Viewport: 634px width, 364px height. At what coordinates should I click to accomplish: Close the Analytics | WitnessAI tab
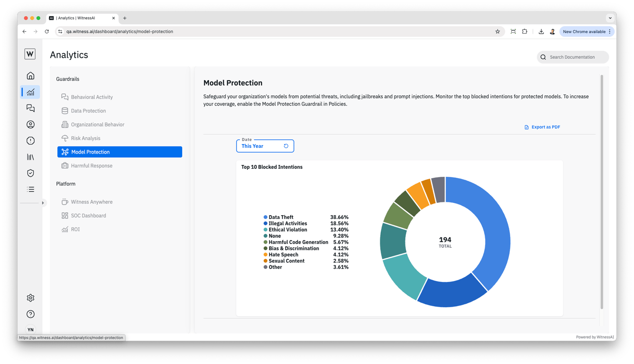pos(113,18)
